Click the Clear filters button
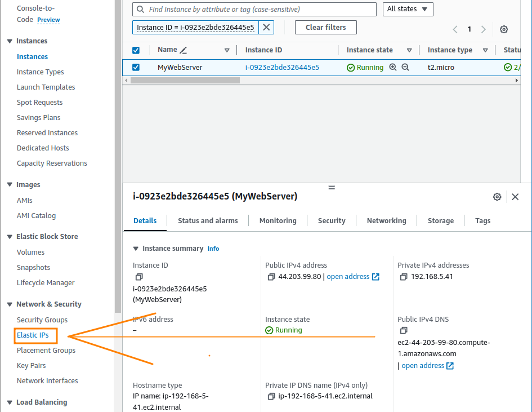 tap(325, 27)
